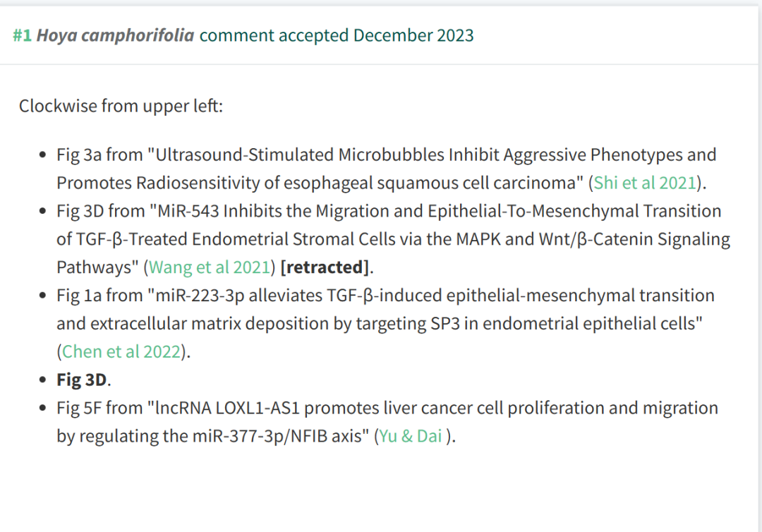This screenshot has width=762, height=532.
Task: Click the 'miR-223-3p alleviates TGF-β-induced' title text
Action: pyautogui.click(x=298, y=296)
